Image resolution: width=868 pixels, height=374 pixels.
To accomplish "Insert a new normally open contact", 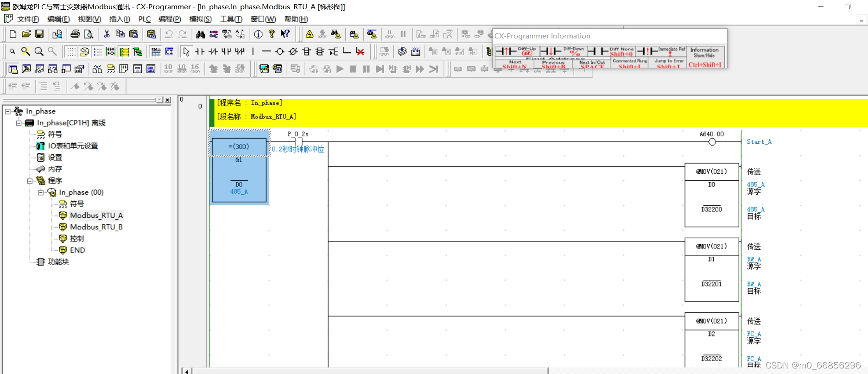I will [200, 51].
